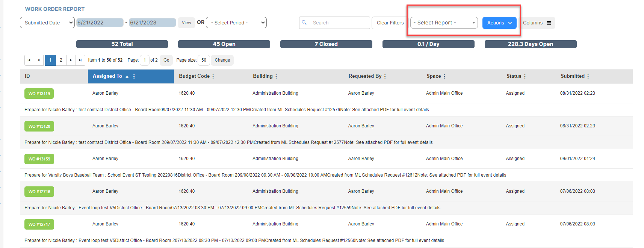Viewport: 644px width, 248px height.
Task: Open work order WO #12717
Action: 39,224
